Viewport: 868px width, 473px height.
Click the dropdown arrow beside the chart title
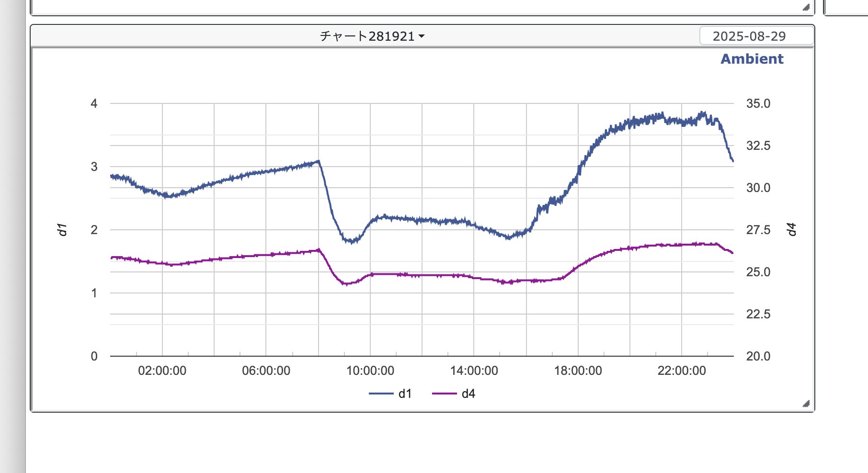point(421,35)
